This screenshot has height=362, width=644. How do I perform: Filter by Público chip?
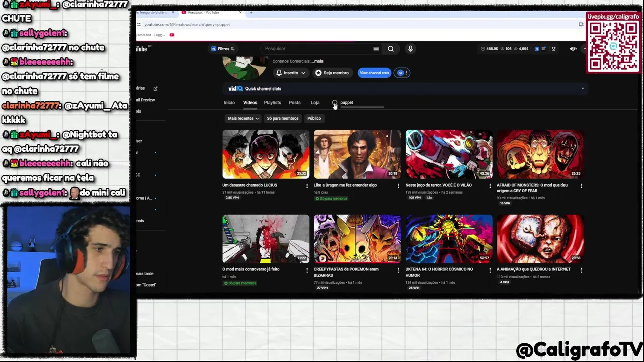(x=314, y=118)
